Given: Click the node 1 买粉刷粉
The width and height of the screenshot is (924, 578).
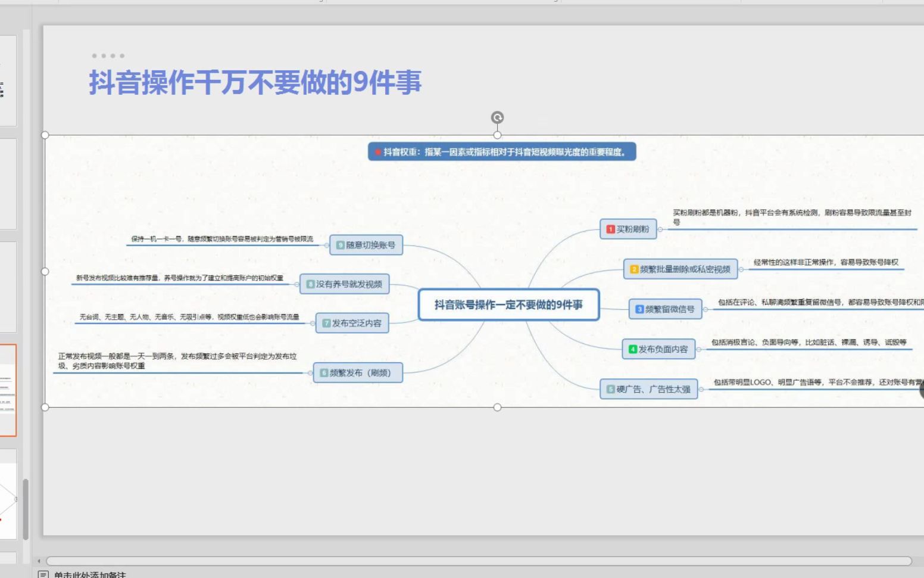Looking at the screenshot, I should pos(628,229).
